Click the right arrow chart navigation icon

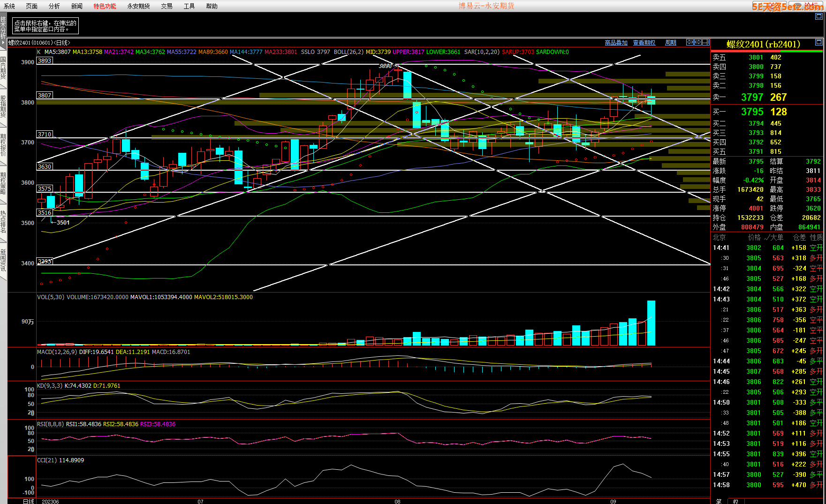click(x=697, y=42)
